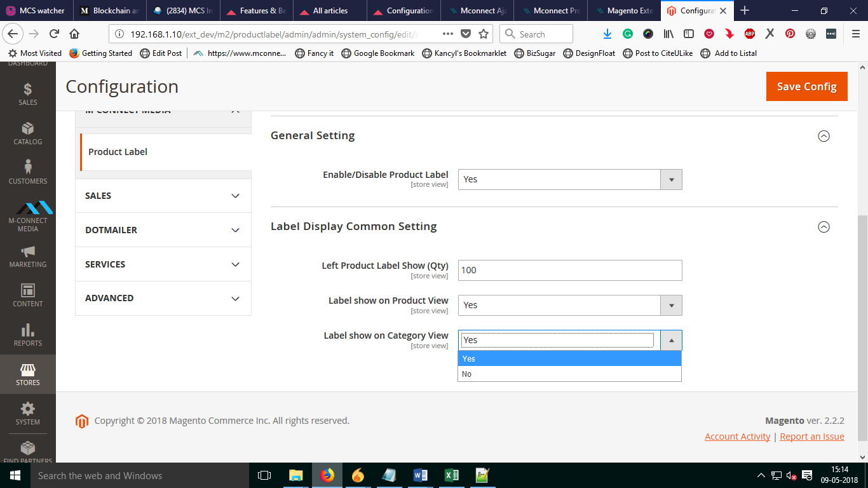Open Label show on Product View dropdown
868x488 pixels.
(569, 306)
